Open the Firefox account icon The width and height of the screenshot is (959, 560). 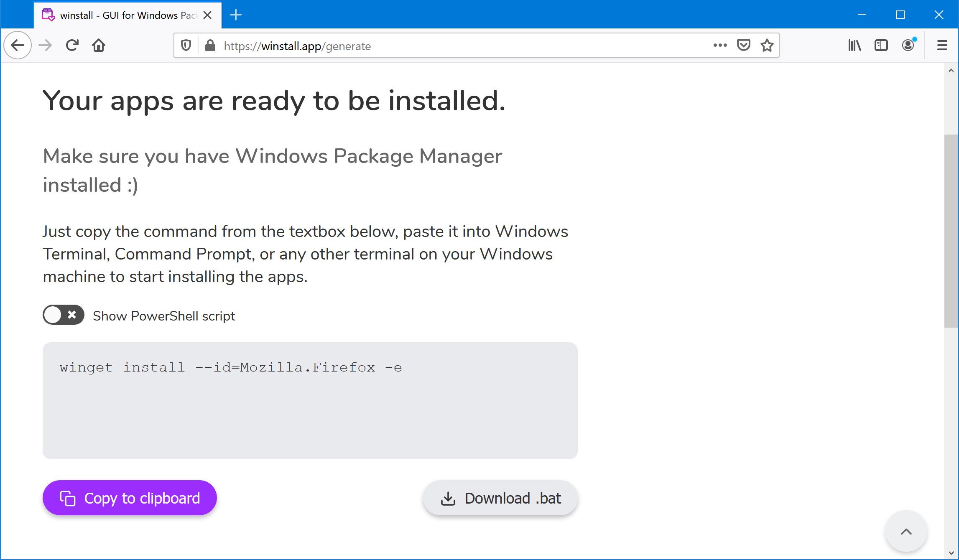908,45
